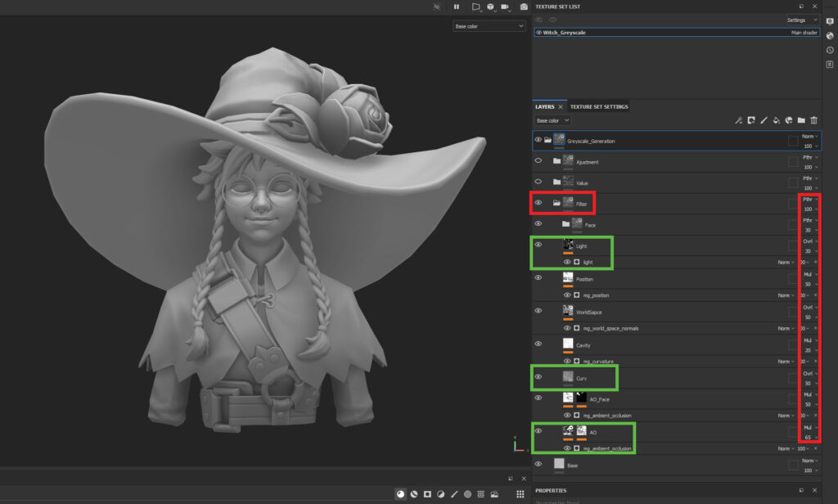Image resolution: width=838 pixels, height=504 pixels.
Task: Click the add paint layer brush icon
Action: click(x=764, y=120)
